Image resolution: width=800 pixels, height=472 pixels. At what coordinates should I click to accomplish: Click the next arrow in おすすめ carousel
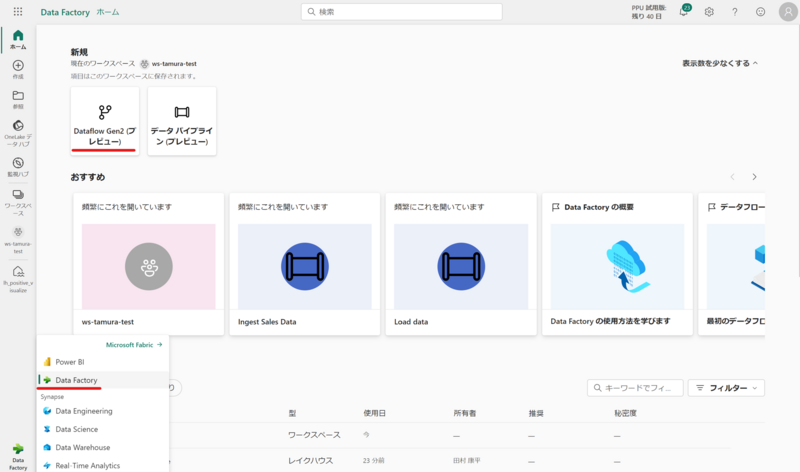tap(754, 177)
